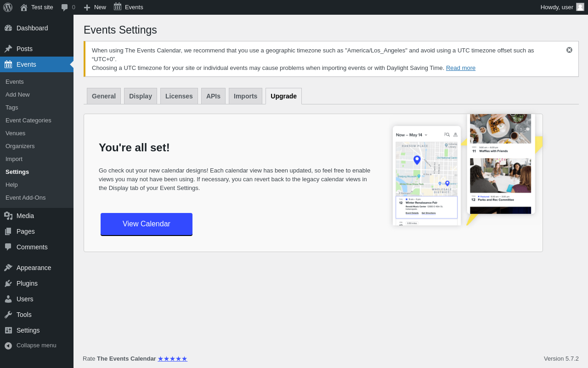Click the "You're all set!" heading
Viewport: 588px width, 368px height.
tap(134, 148)
